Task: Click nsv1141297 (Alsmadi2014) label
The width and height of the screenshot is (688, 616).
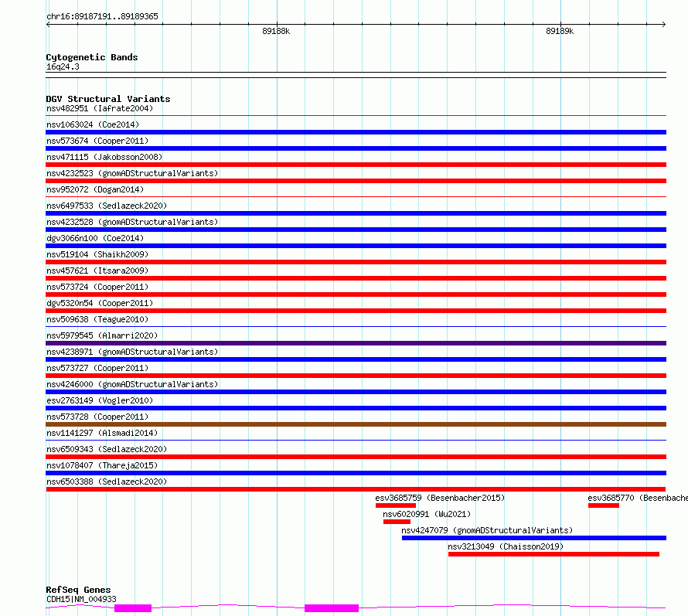Action: 102,433
